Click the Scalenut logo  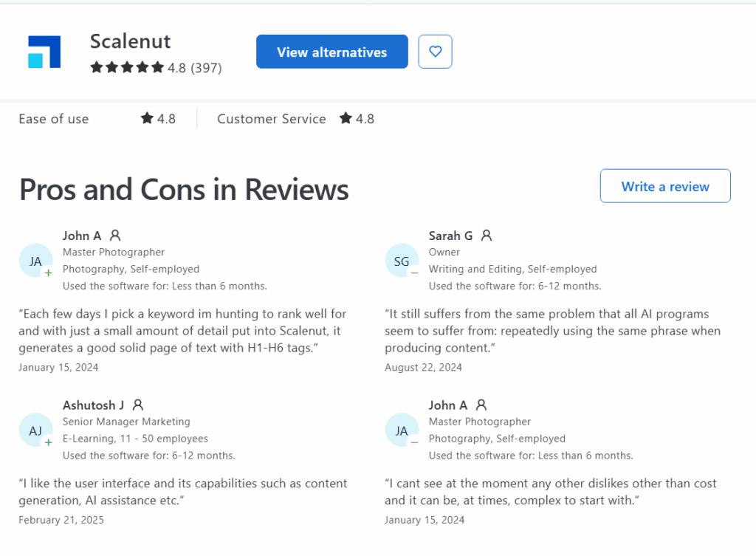coord(44,51)
